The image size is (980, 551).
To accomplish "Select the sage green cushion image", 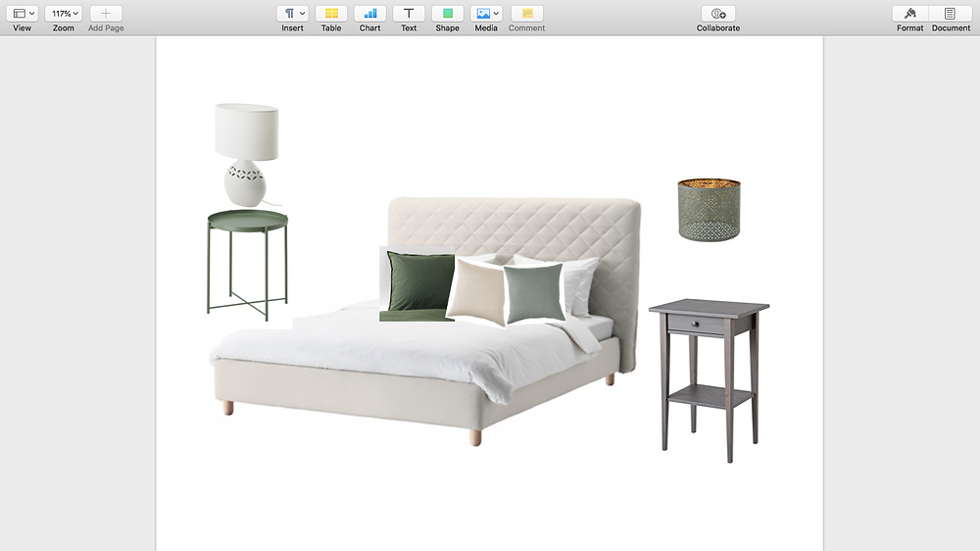I will pos(534,293).
